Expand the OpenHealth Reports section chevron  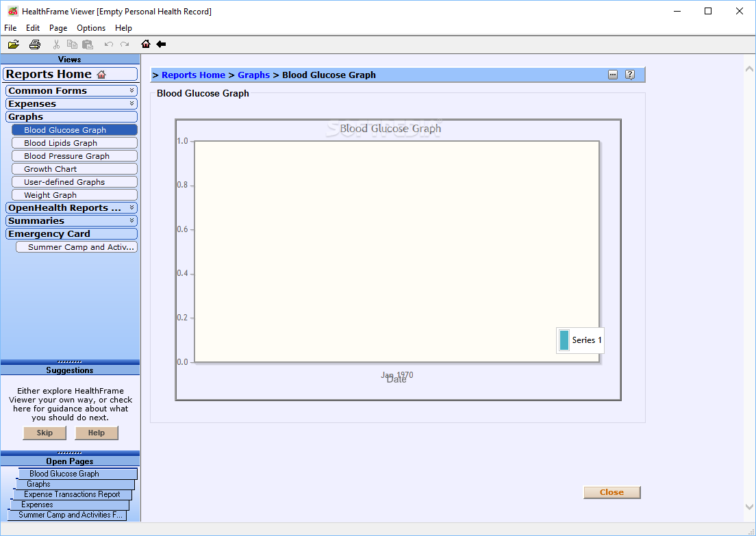(x=131, y=207)
